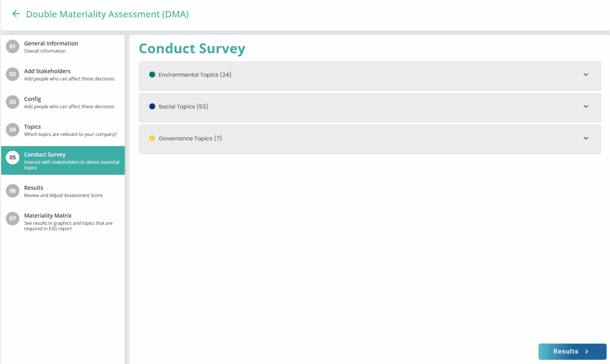Open Add Stakeholders step

click(63, 75)
